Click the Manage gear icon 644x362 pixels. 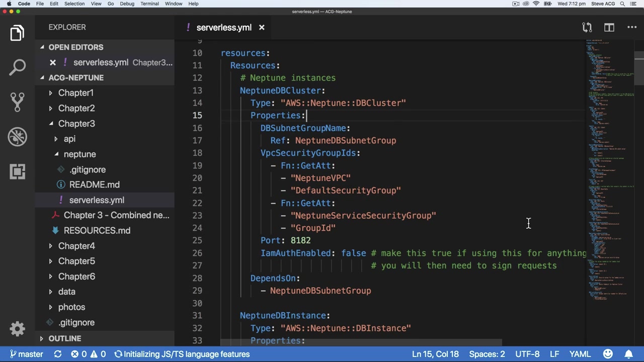(17, 329)
